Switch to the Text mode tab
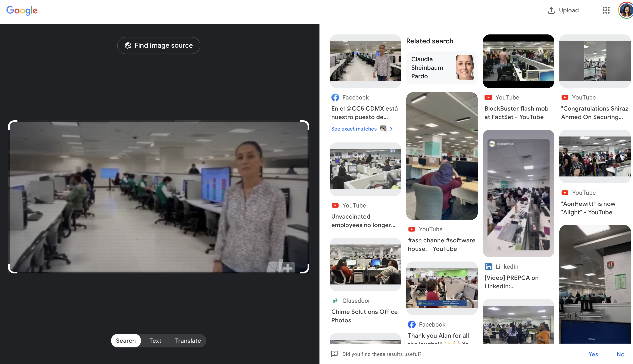This screenshot has width=633, height=364. click(x=155, y=340)
